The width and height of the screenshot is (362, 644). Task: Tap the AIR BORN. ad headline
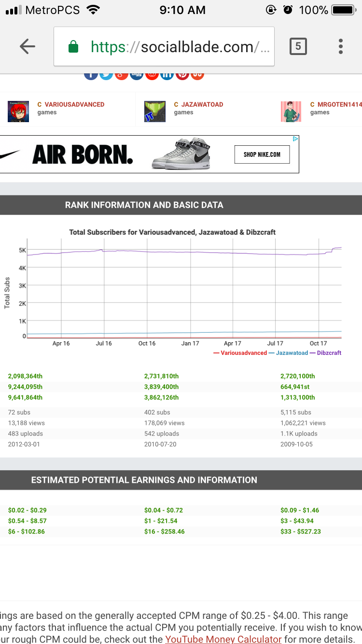(x=83, y=154)
